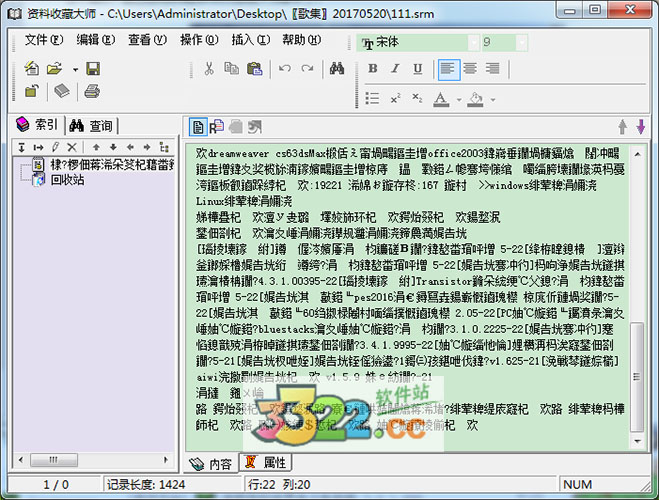Toggle Italic formatting
The image size is (659, 500).
pos(395,68)
